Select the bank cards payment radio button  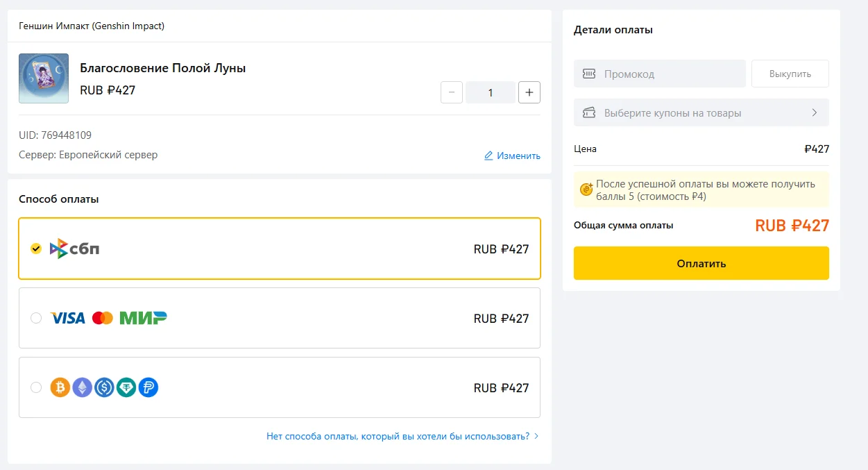(36, 318)
